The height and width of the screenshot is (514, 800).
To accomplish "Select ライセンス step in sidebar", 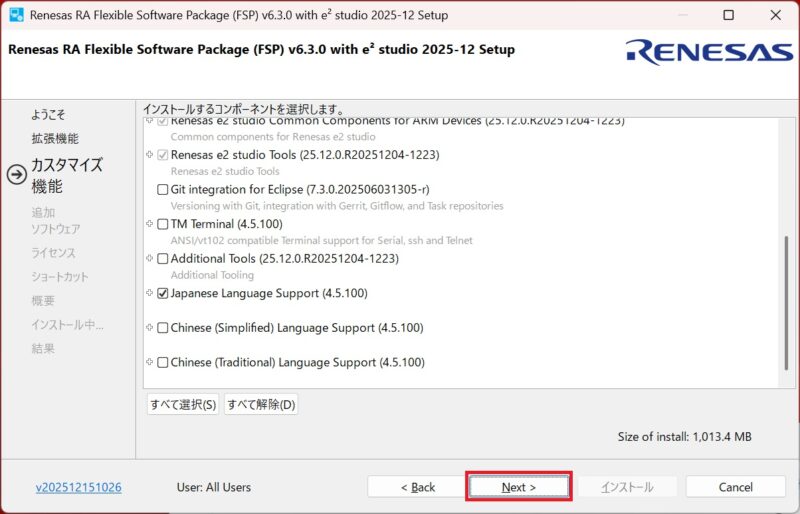I will [x=54, y=253].
